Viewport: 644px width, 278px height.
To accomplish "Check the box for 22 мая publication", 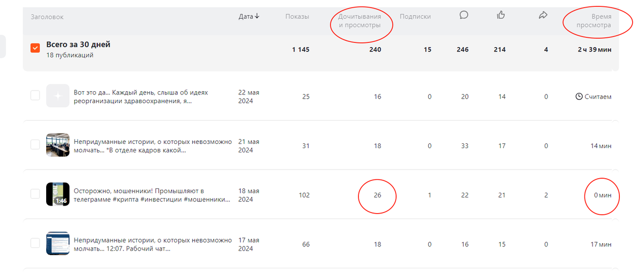I will click(35, 96).
